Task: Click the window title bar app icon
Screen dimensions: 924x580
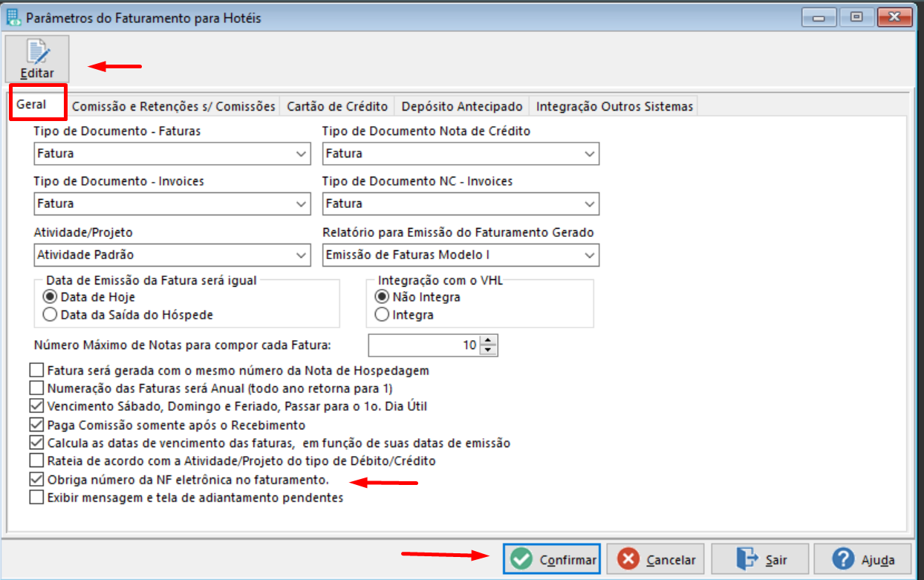Action: [x=13, y=16]
